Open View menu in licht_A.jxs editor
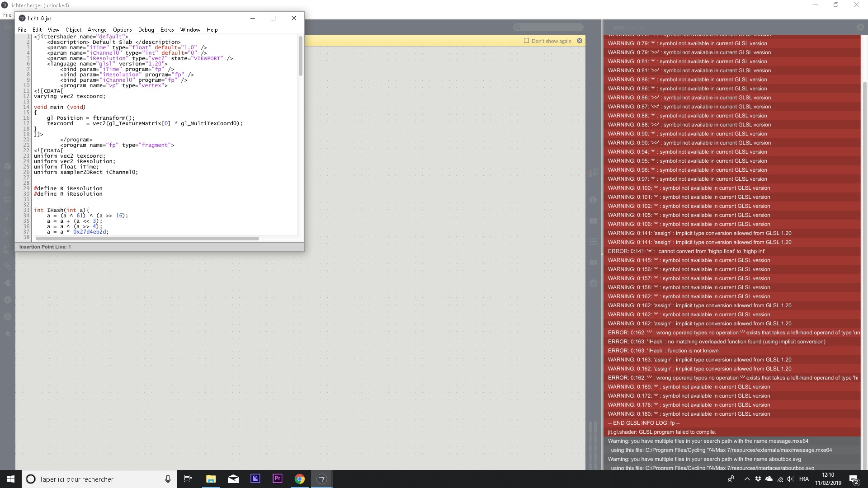The image size is (868, 488). [53, 29]
